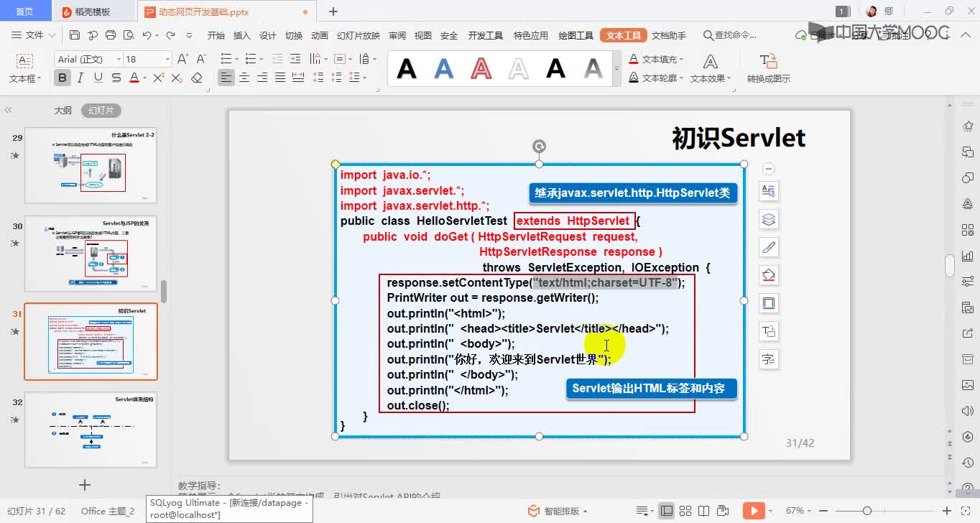
Task: Add new slide with plus button
Action: (x=85, y=485)
